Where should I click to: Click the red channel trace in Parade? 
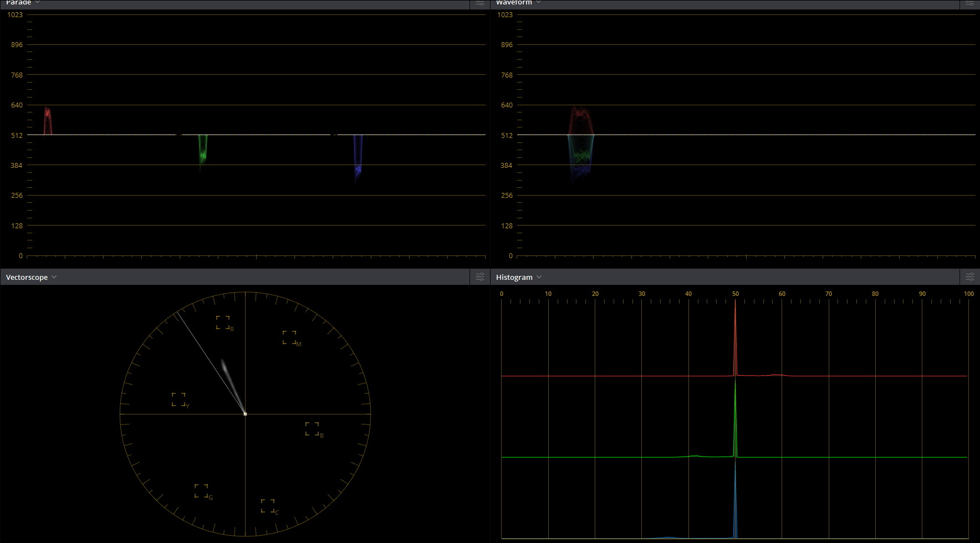(48, 120)
